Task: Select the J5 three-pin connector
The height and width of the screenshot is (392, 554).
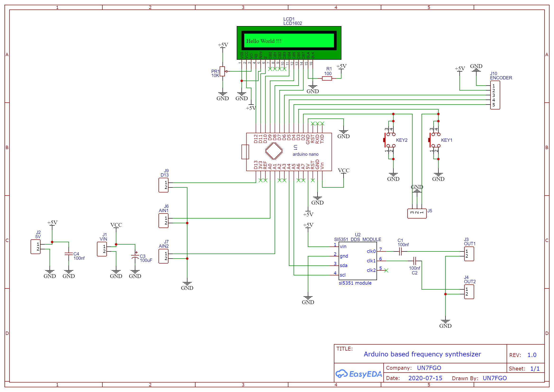Action: [417, 213]
